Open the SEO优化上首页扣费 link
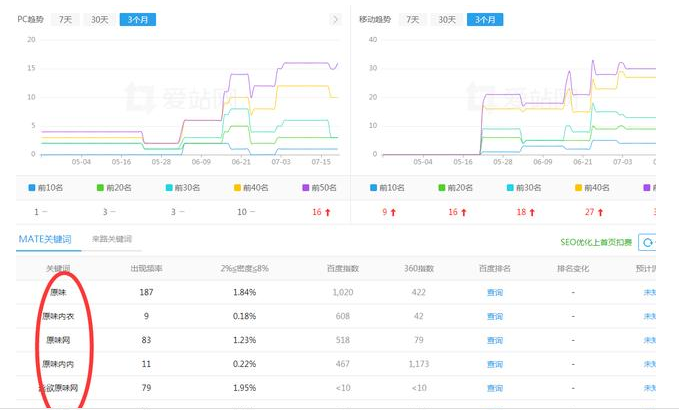Screen dimensions: 679x410 [598, 242]
